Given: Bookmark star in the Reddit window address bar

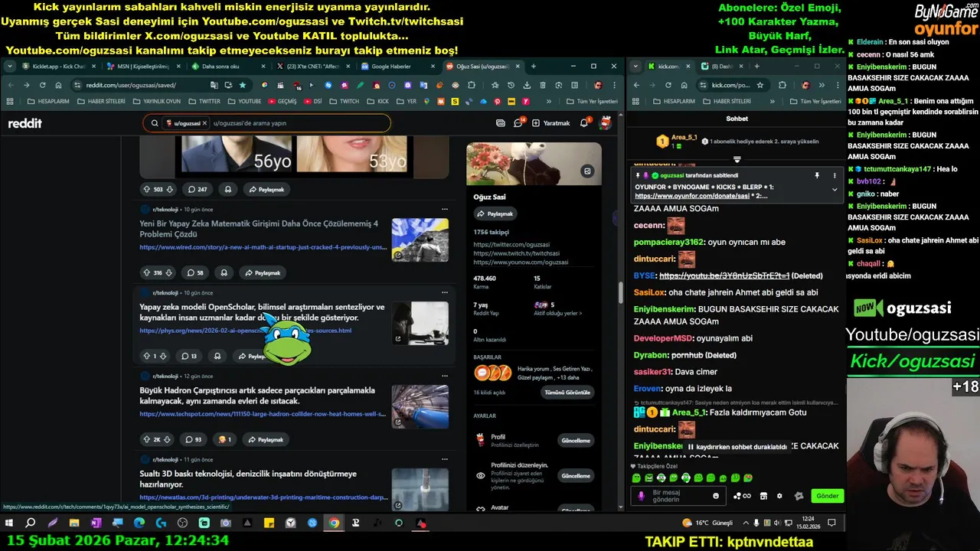Looking at the screenshot, I should click(x=243, y=85).
